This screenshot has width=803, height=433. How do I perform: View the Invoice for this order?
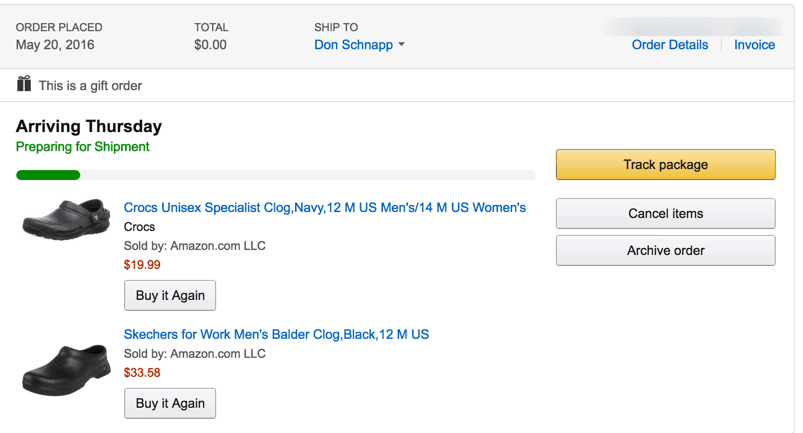click(x=754, y=45)
